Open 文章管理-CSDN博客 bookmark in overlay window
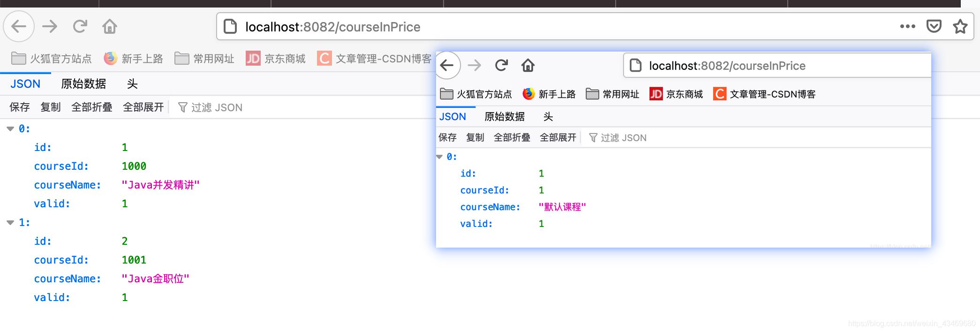980x332 pixels. [x=764, y=94]
